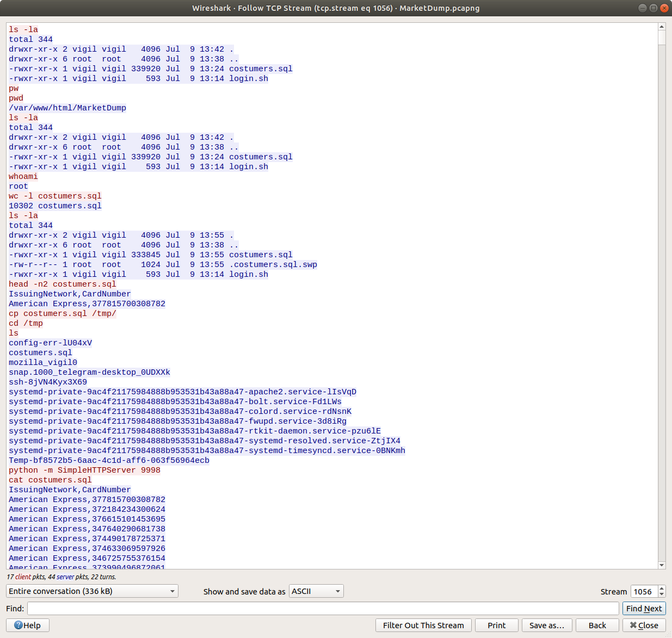
Task: Click the scrollbar up arrow
Action: (x=662, y=27)
